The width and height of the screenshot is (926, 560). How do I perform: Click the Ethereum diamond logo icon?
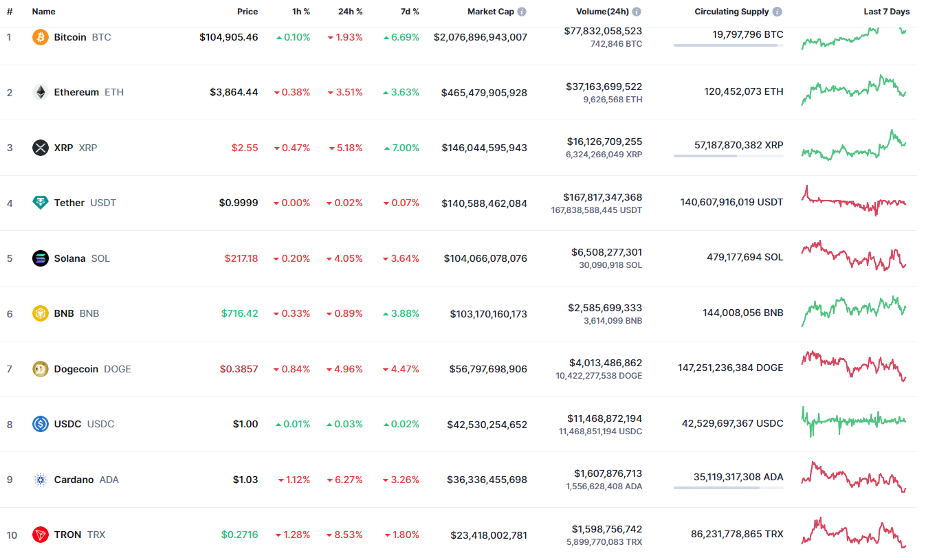[x=41, y=92]
